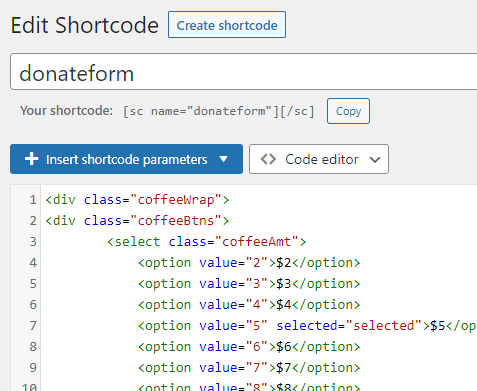Click line number 9 in gutter
Image resolution: width=477 pixels, height=391 pixels.
tap(33, 368)
